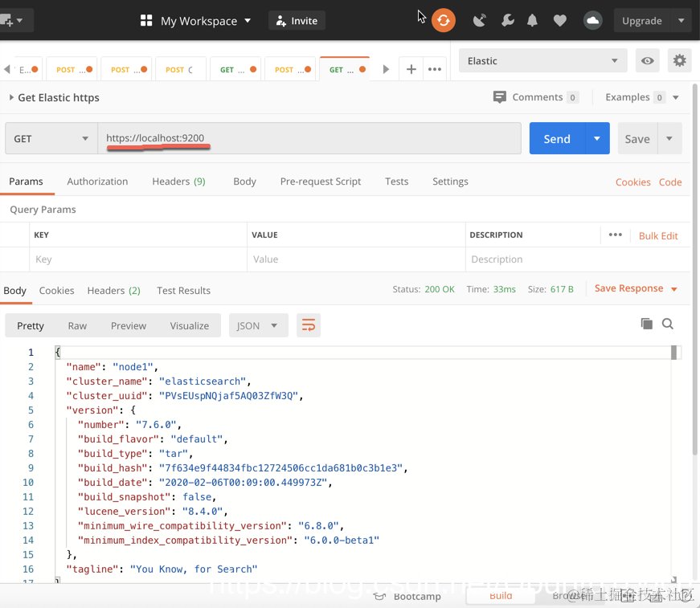The width and height of the screenshot is (700, 608).
Task: Click the cloud account avatar icon
Action: (x=592, y=21)
